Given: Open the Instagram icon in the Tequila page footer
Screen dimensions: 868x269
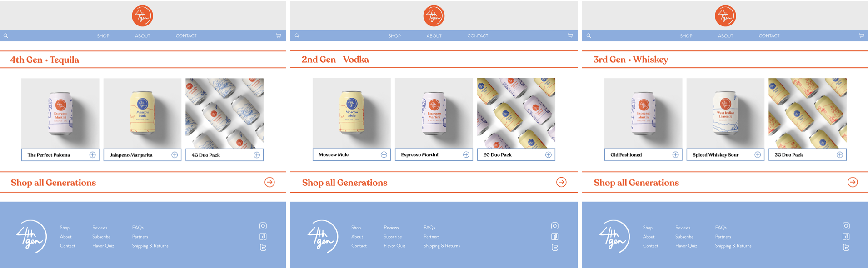Looking at the screenshot, I should click(263, 226).
